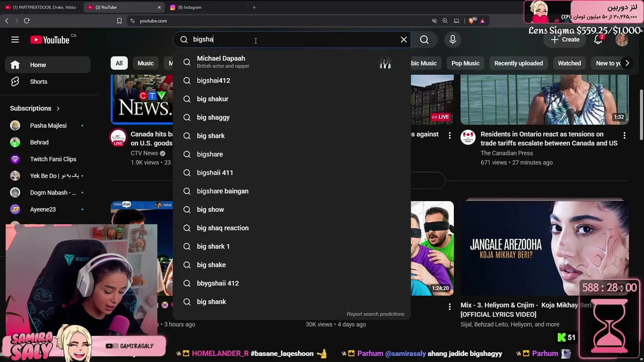This screenshot has width=644, height=362.
Task: Choose the bigshaii 411 suggestion
Action: point(292,172)
